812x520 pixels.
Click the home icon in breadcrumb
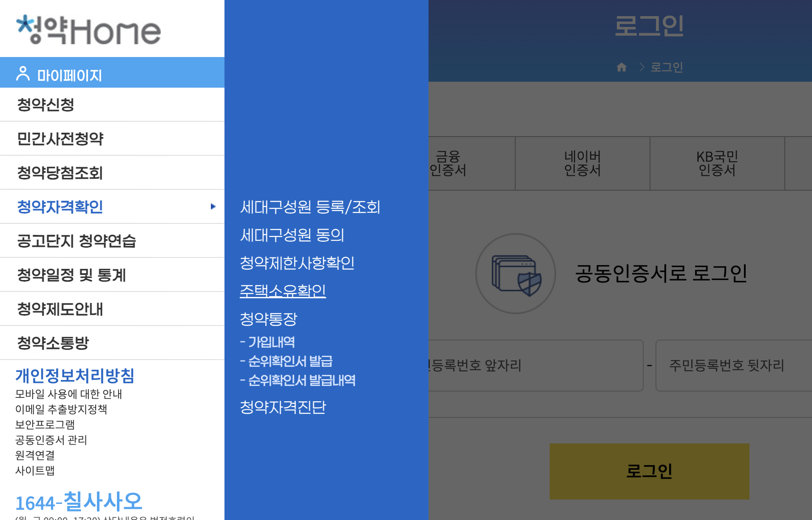[x=622, y=67]
